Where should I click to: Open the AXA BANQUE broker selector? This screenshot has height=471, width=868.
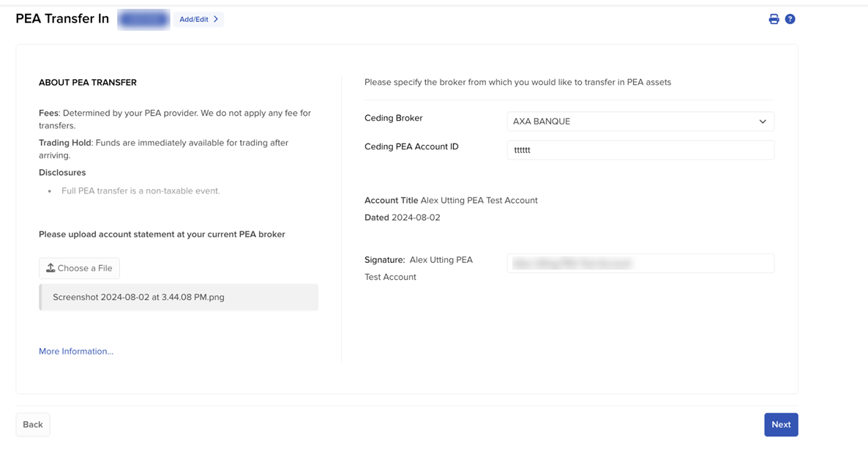pos(629,122)
